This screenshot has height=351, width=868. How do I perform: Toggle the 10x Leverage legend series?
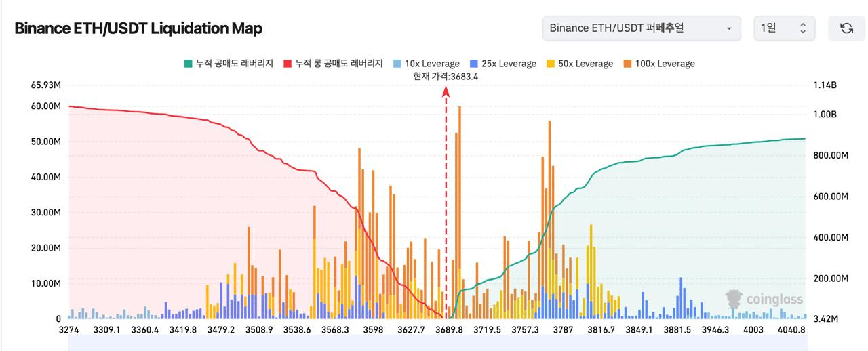tap(427, 64)
